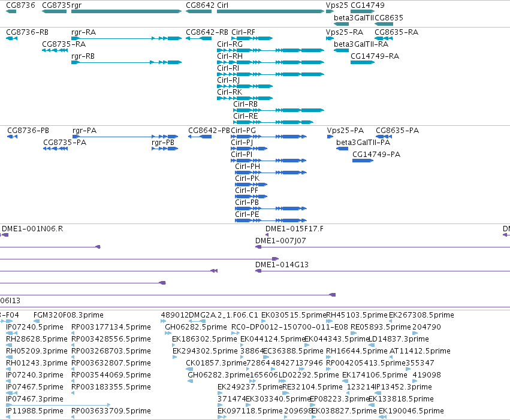Viewport: 510px width, 420px height.
Task: Click the Cirl-RJ transcript label
Action: (228, 80)
